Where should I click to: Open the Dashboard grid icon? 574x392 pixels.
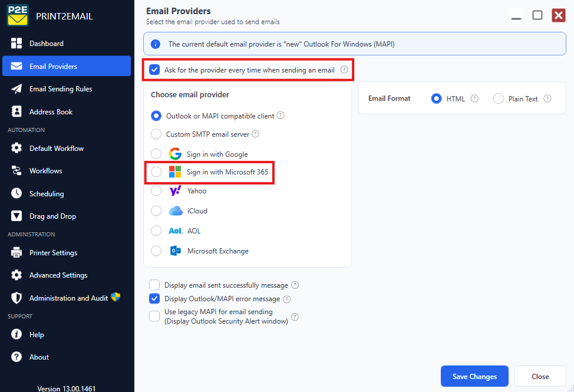tap(16, 43)
